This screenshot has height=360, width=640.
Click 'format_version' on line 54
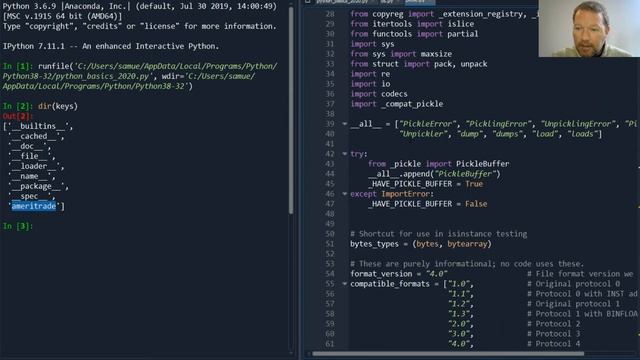coord(381,274)
